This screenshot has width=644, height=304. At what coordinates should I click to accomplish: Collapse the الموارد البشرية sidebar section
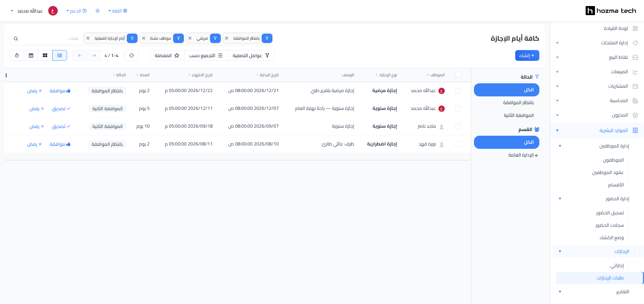click(557, 130)
